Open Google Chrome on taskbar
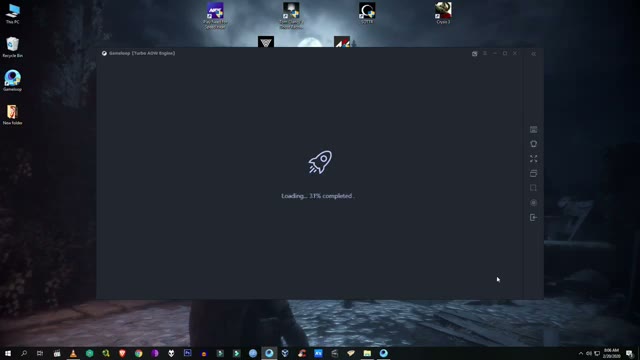Screen dimensions: 640x360 [x=138, y=353]
